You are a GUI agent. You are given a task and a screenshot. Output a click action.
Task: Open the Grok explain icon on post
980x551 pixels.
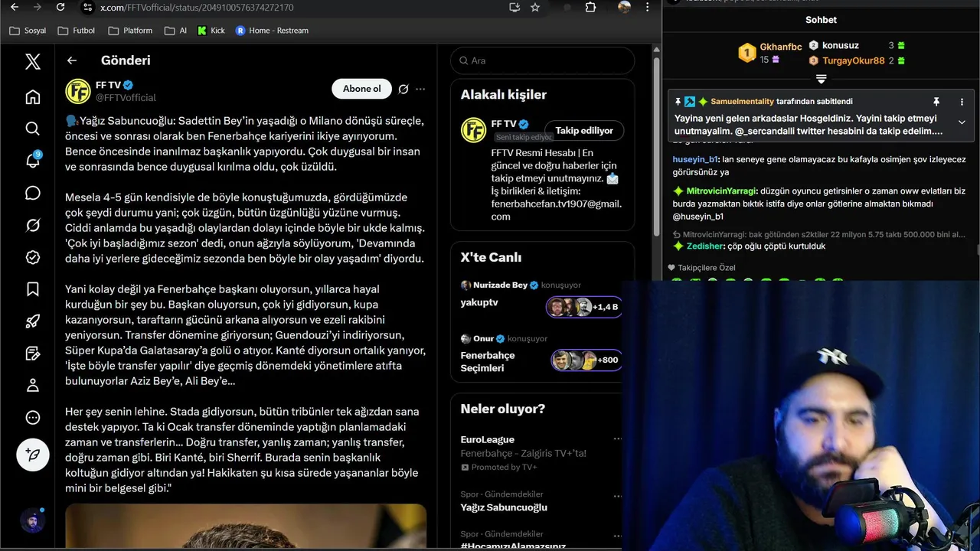click(403, 89)
